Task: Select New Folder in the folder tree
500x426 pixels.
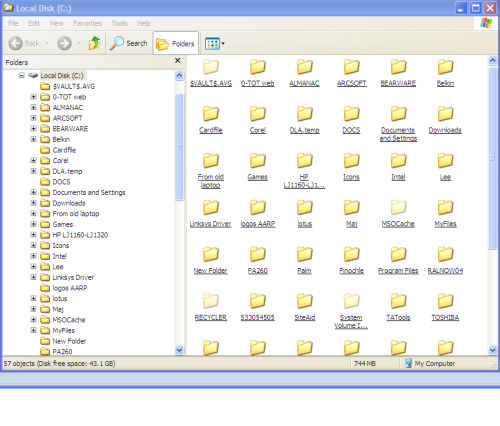Action: (x=63, y=341)
